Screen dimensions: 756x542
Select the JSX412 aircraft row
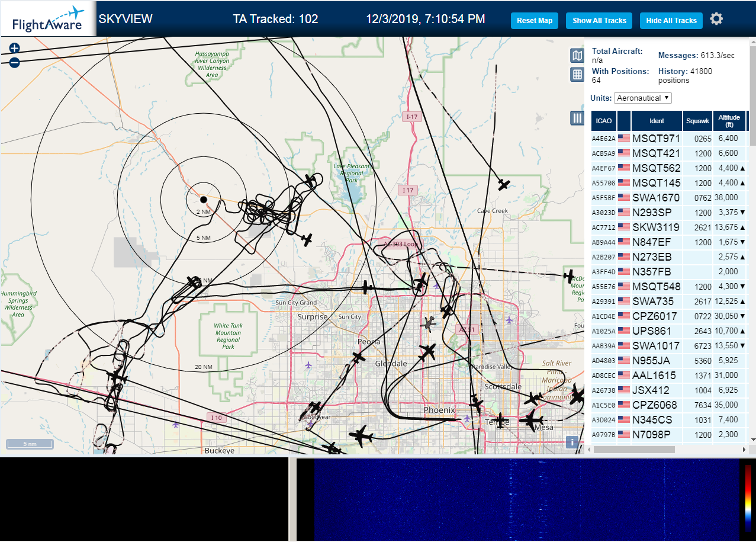click(670, 390)
